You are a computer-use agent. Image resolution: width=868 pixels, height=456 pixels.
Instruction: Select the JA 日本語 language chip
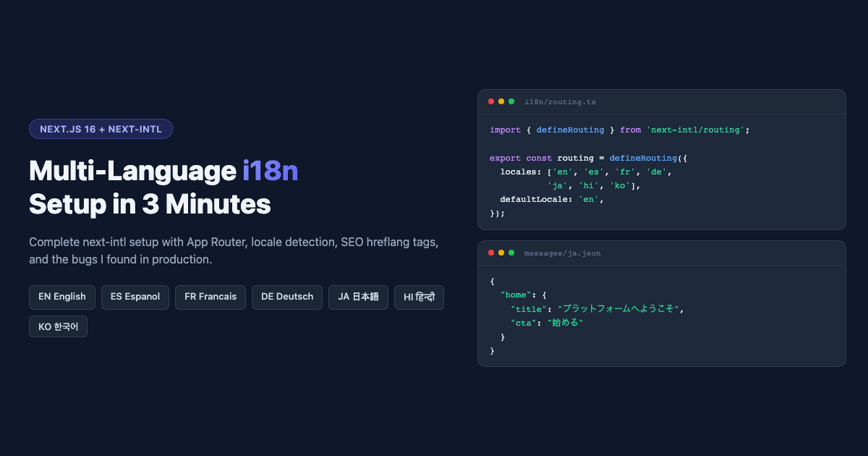pos(358,297)
